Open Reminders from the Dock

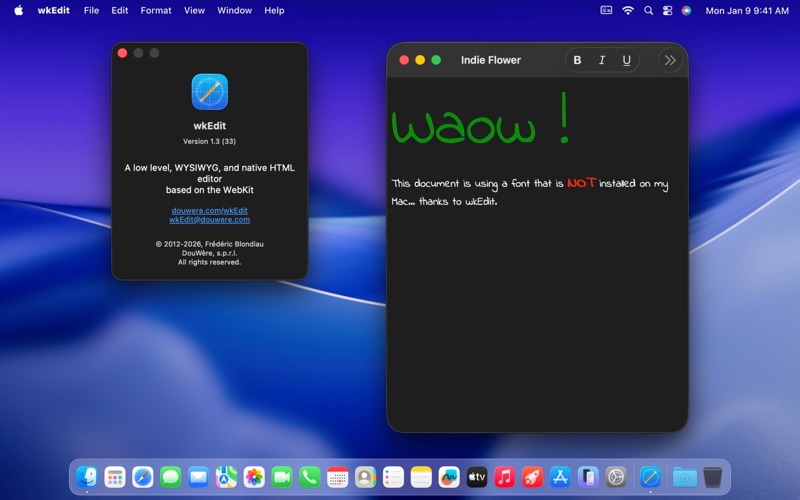coord(393,478)
